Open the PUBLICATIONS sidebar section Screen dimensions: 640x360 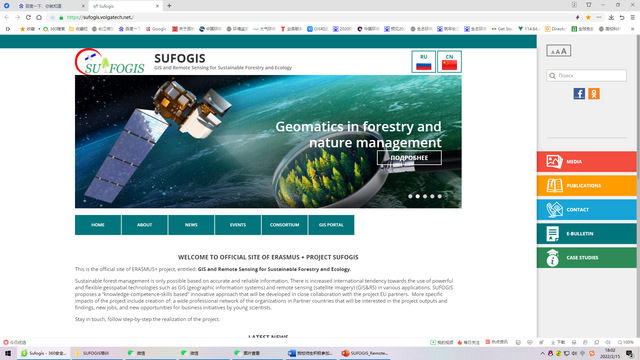(587, 186)
